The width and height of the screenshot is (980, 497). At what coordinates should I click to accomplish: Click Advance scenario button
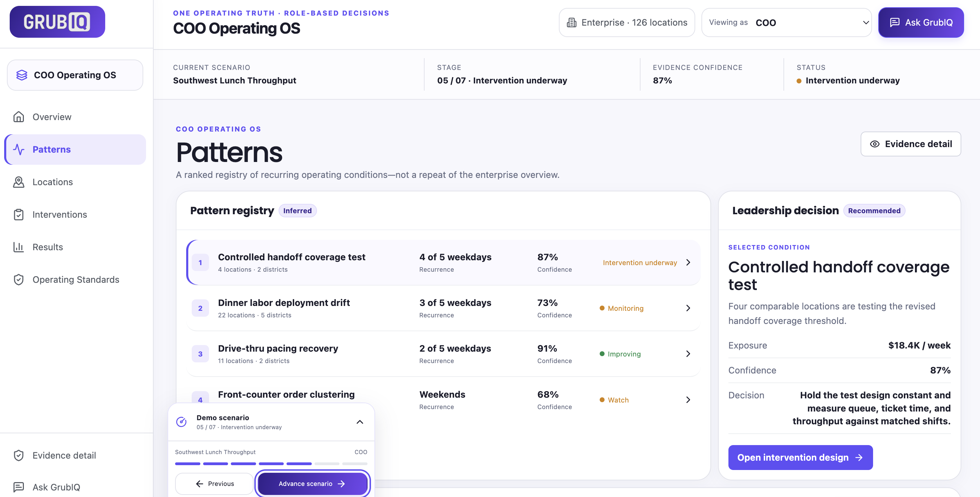pyautogui.click(x=312, y=484)
